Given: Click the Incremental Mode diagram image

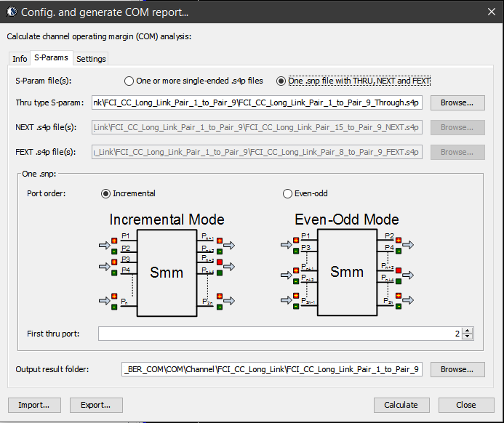Looking at the screenshot, I should (x=167, y=265).
